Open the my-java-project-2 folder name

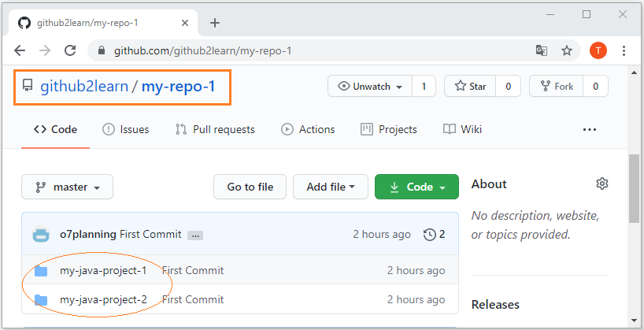click(x=103, y=300)
